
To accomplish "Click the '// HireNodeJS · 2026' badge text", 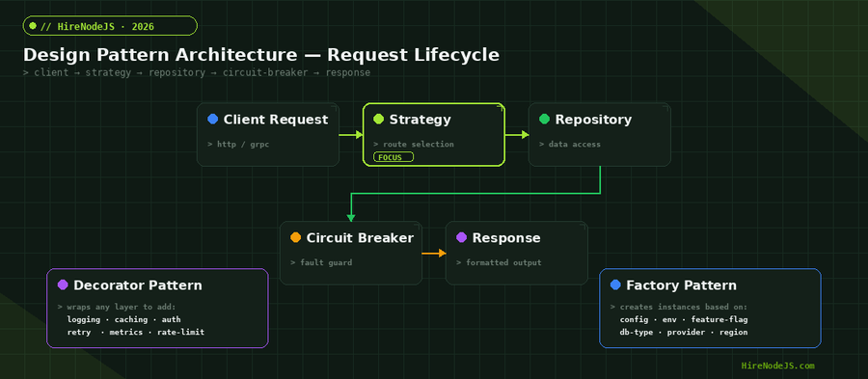I will [97, 26].
